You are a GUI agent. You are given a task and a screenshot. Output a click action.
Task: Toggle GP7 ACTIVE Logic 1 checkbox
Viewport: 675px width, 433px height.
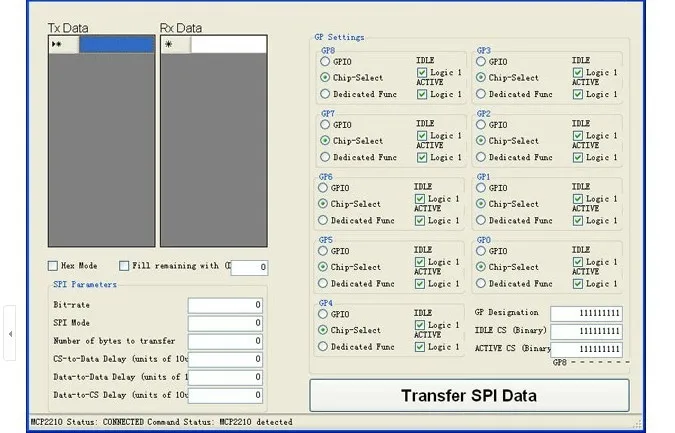(422, 157)
